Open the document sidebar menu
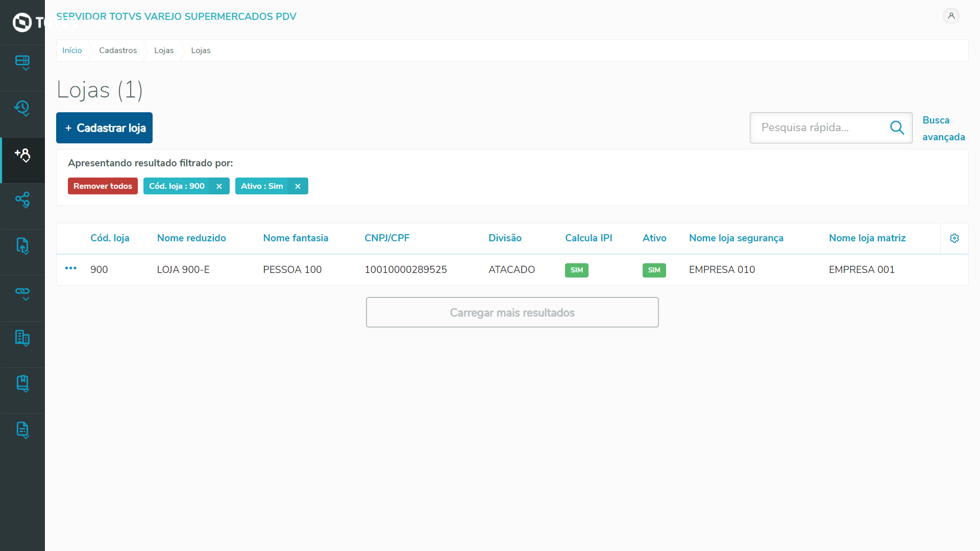 tap(22, 430)
